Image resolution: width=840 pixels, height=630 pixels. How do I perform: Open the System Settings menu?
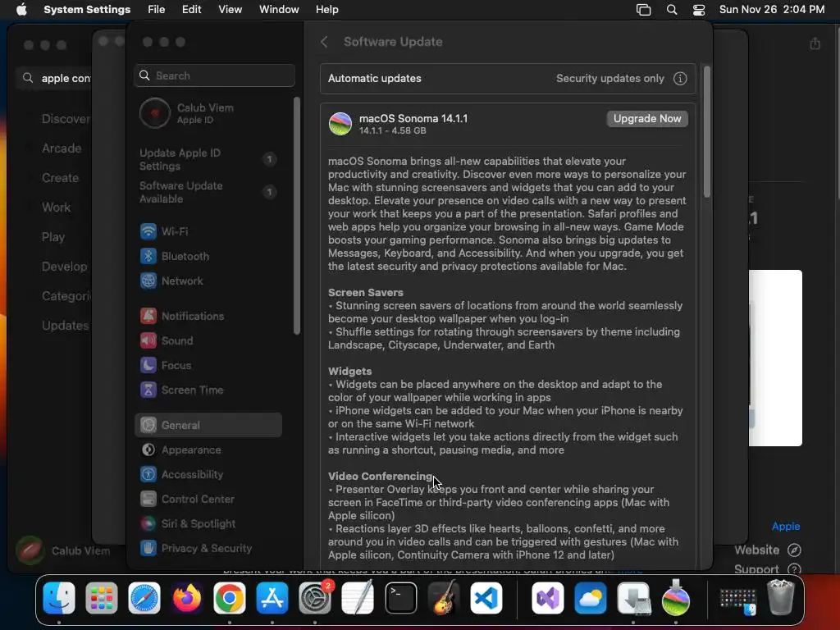pyautogui.click(x=87, y=10)
